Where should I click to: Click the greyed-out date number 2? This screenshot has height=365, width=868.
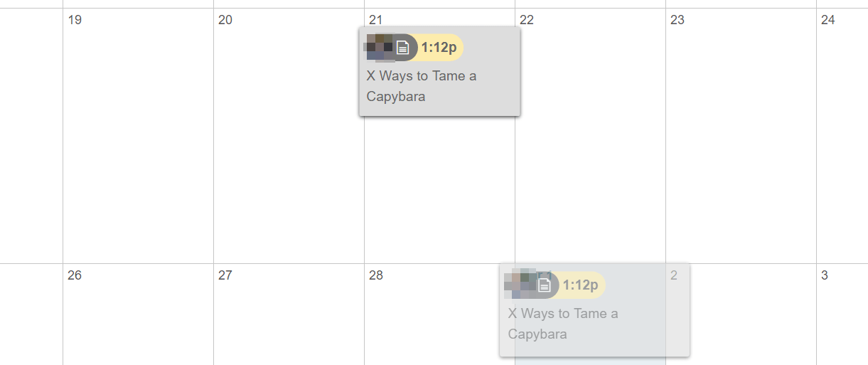point(674,275)
